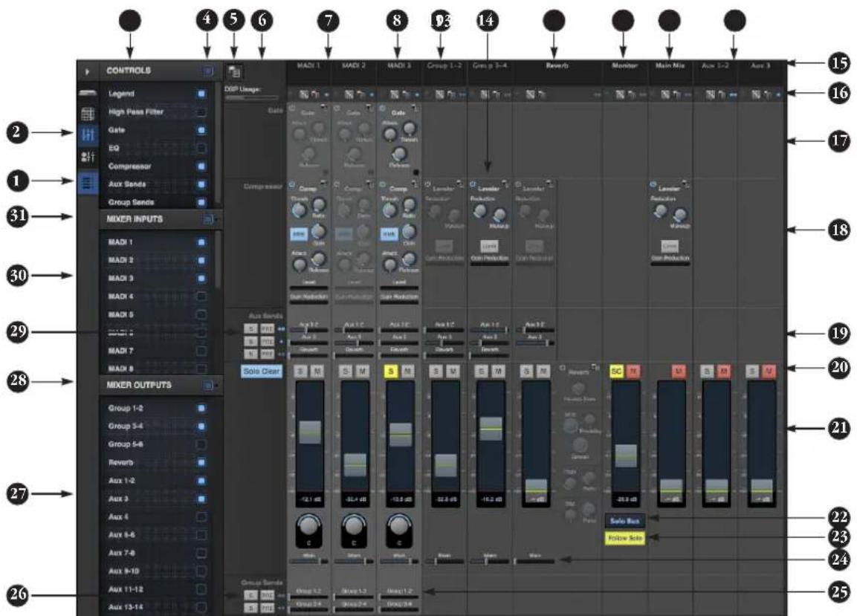Click the first header icon on Monitor strip
This screenshot has width=857, height=616.
(620, 94)
